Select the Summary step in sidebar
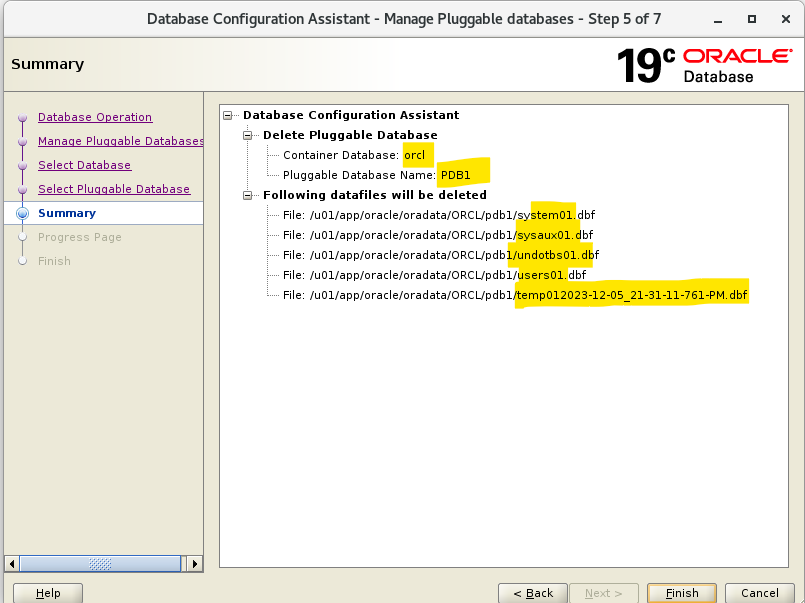The image size is (805, 603). pyautogui.click(x=67, y=213)
